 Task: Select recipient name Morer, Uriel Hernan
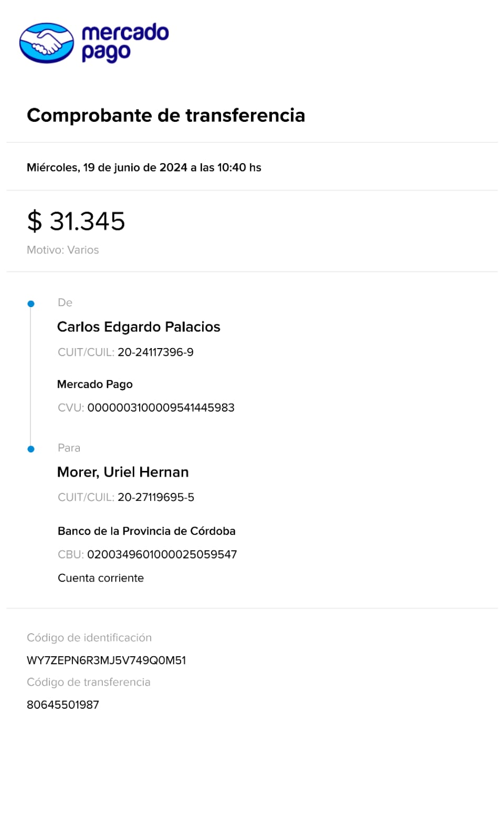(123, 472)
